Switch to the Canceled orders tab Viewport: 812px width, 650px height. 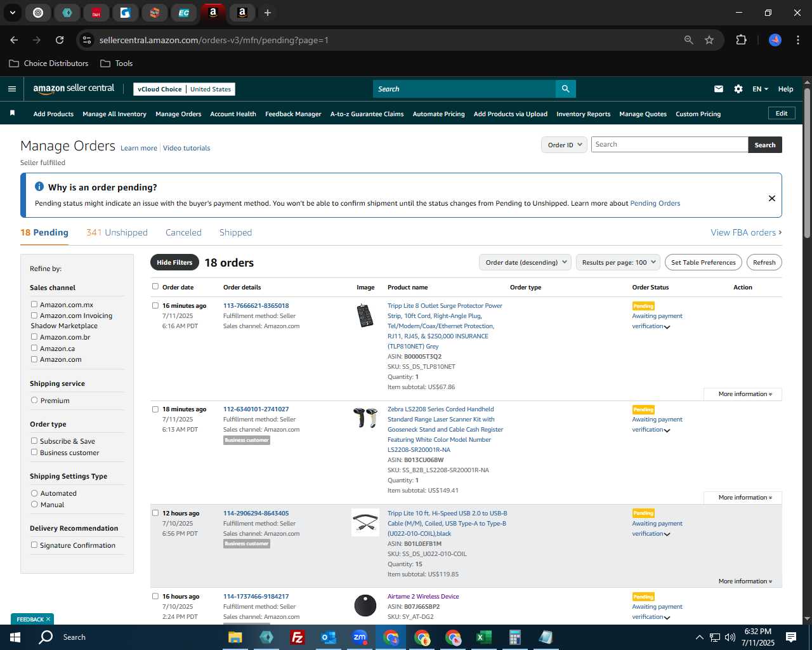[183, 232]
